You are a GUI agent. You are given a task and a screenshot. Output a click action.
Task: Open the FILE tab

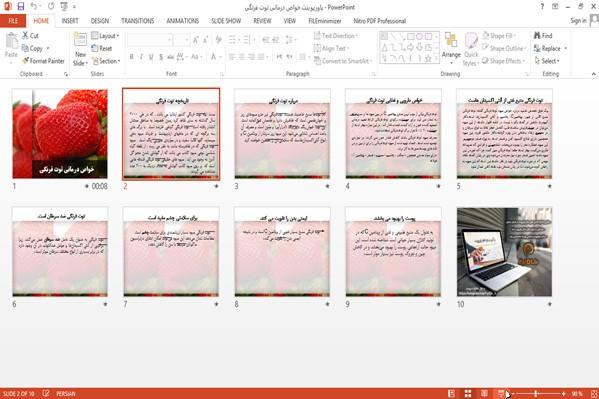[13, 21]
